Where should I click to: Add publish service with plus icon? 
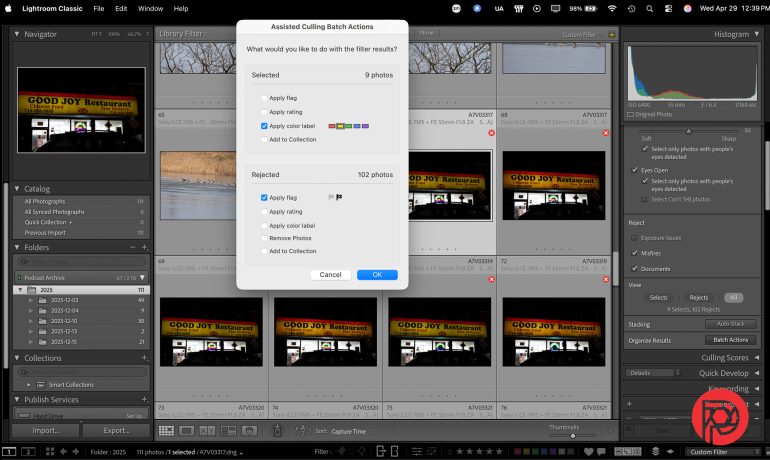click(x=144, y=400)
